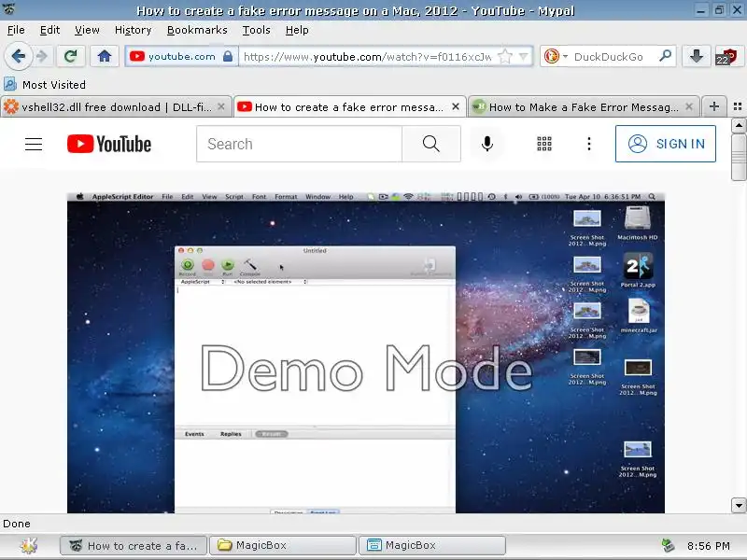Screen dimensions: 747x560
Task: Click the video player showing AppleScript Editor
Action: (366, 353)
